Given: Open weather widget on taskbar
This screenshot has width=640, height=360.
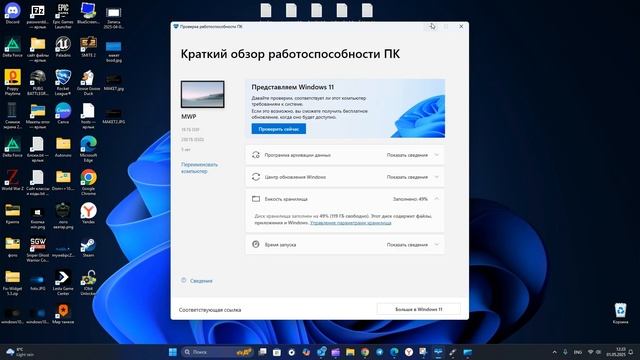Looking at the screenshot, I should (x=20, y=352).
